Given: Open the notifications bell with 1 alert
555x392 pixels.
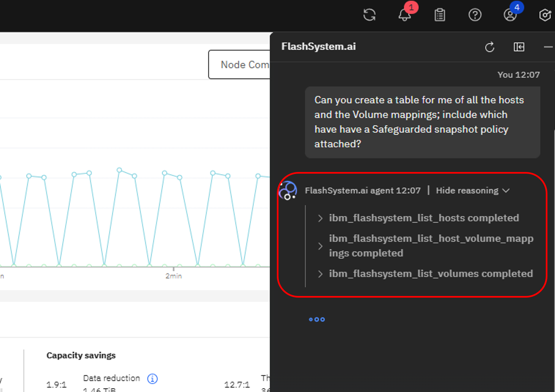Looking at the screenshot, I should (405, 14).
